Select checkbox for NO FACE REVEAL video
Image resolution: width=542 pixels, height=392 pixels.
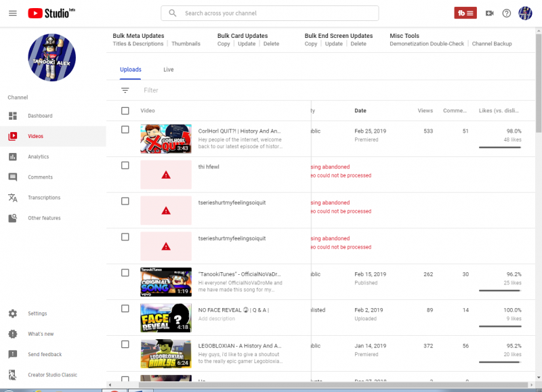(125, 309)
